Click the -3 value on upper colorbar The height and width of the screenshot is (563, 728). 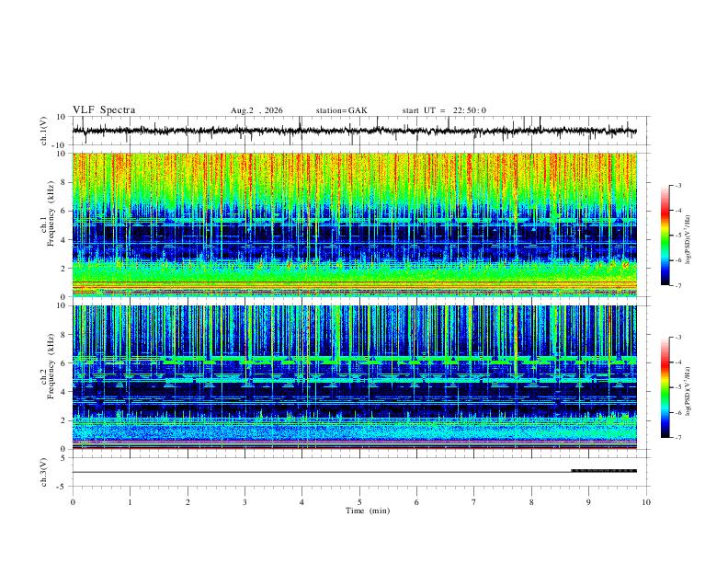[x=677, y=185]
